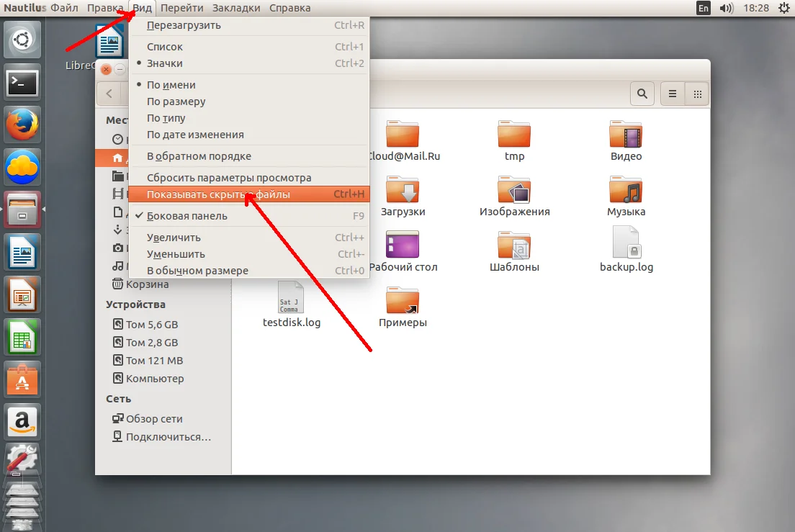Open the En keyboard layout indicator

pos(704,8)
